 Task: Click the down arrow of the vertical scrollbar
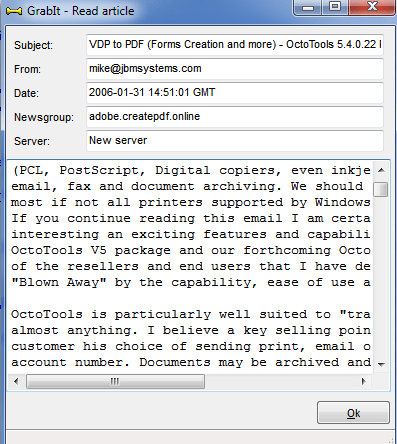click(x=381, y=365)
